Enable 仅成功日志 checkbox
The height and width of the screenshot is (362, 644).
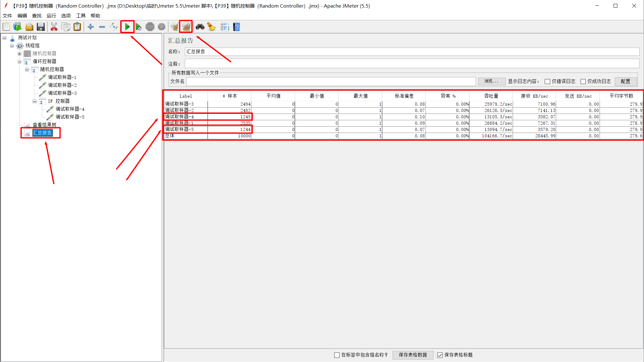pyautogui.click(x=583, y=82)
